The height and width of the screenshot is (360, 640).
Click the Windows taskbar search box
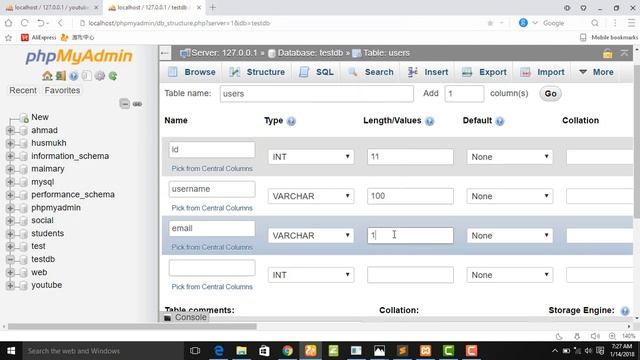(102, 351)
